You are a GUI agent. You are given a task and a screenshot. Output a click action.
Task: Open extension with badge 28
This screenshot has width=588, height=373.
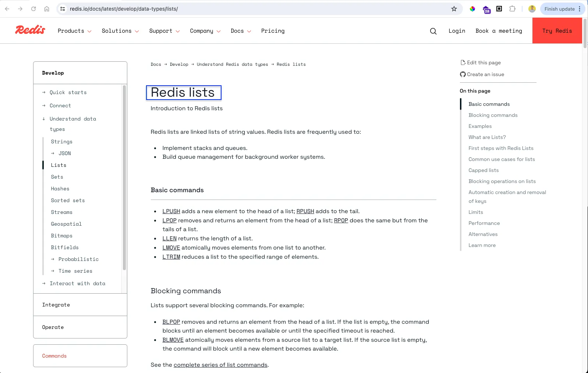coord(486,10)
